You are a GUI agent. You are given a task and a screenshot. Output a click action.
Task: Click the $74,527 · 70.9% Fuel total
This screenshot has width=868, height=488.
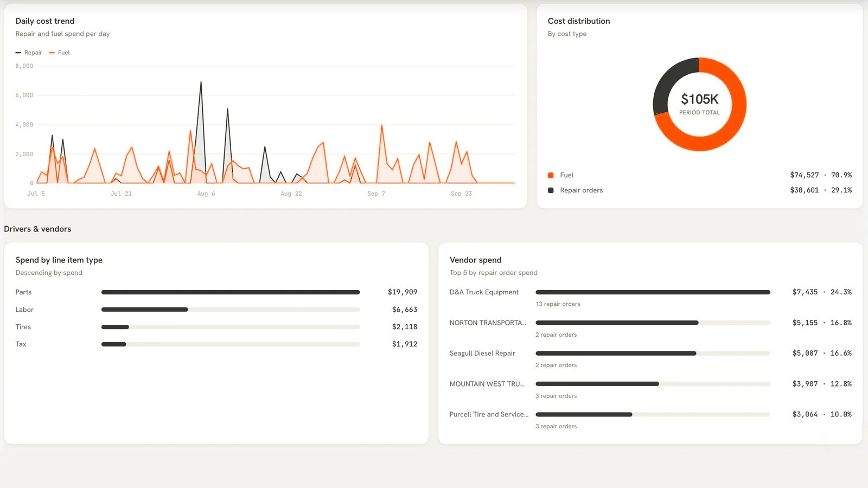point(821,175)
